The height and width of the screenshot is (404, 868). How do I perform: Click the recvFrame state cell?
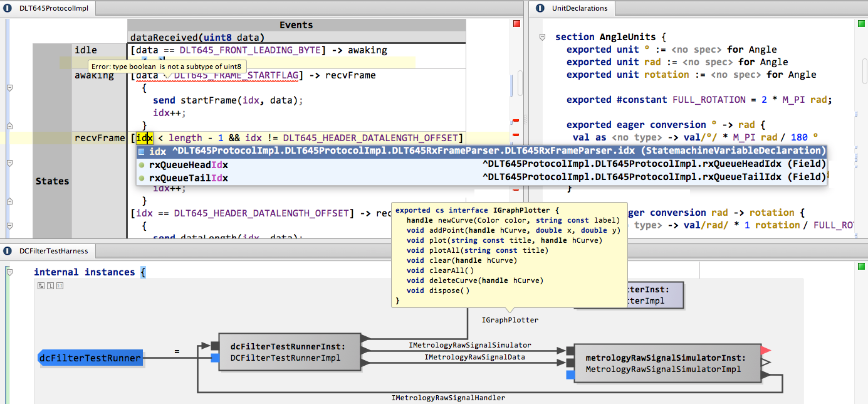tap(99, 138)
